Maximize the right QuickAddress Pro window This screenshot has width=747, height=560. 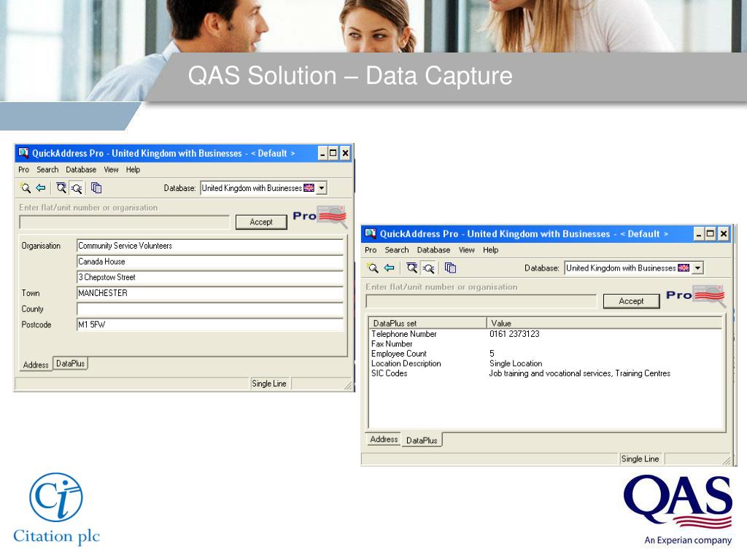[x=711, y=234]
